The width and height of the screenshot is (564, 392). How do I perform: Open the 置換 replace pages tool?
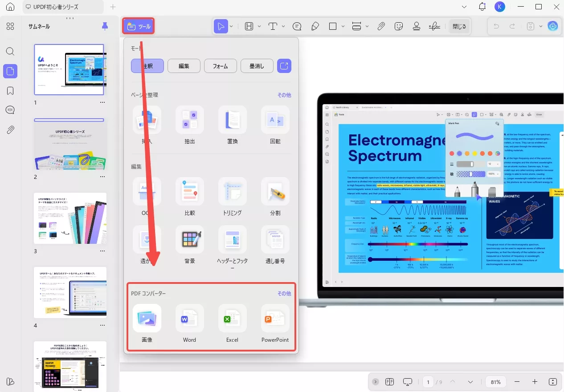(x=233, y=125)
